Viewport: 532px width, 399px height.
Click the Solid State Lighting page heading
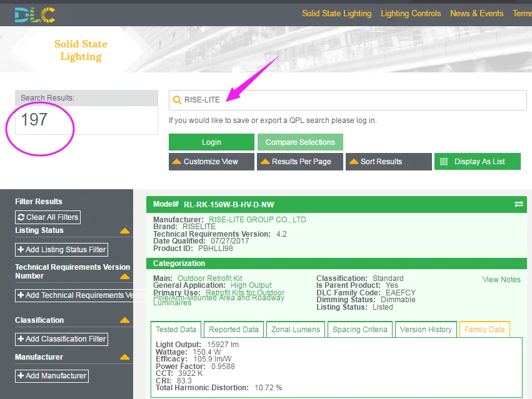click(81, 50)
